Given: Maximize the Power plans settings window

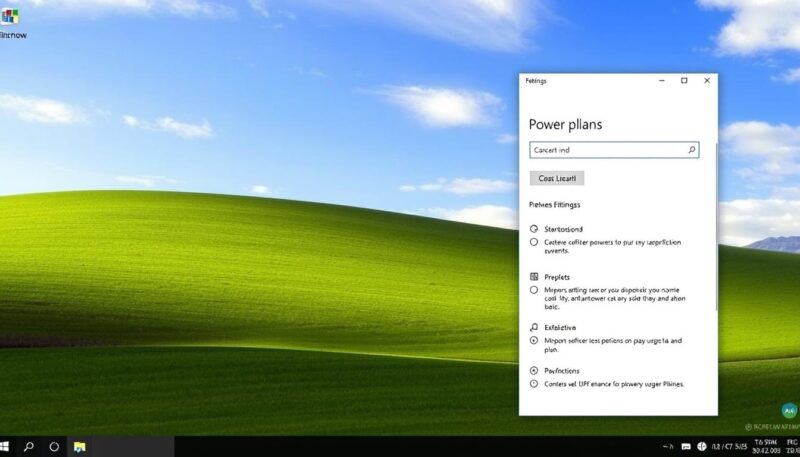Looking at the screenshot, I should coord(684,81).
